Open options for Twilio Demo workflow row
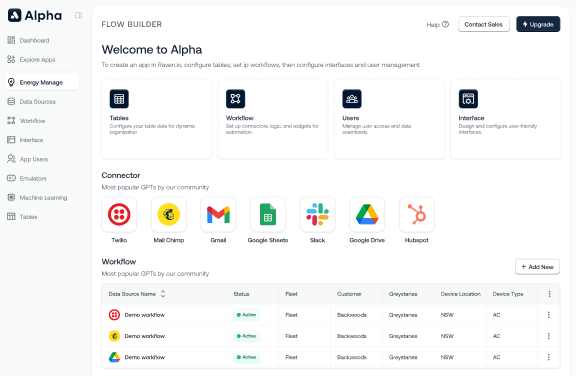This screenshot has height=376, width=576. pos(548,315)
